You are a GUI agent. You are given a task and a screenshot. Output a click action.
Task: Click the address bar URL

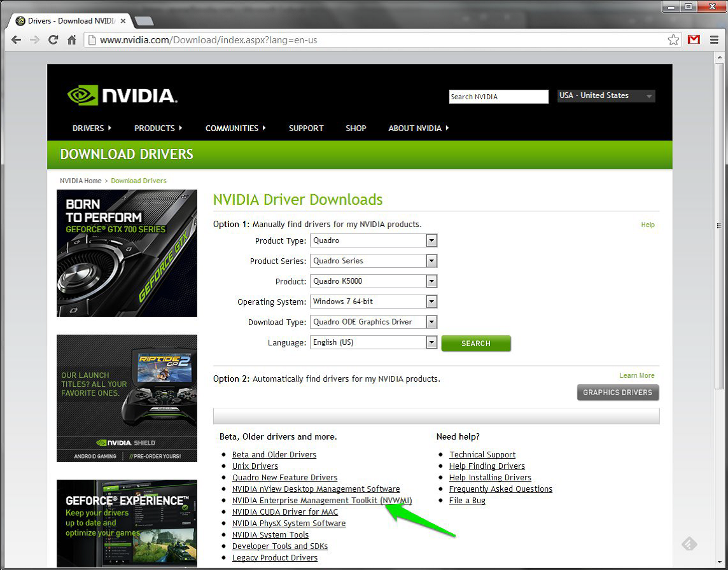(x=209, y=40)
